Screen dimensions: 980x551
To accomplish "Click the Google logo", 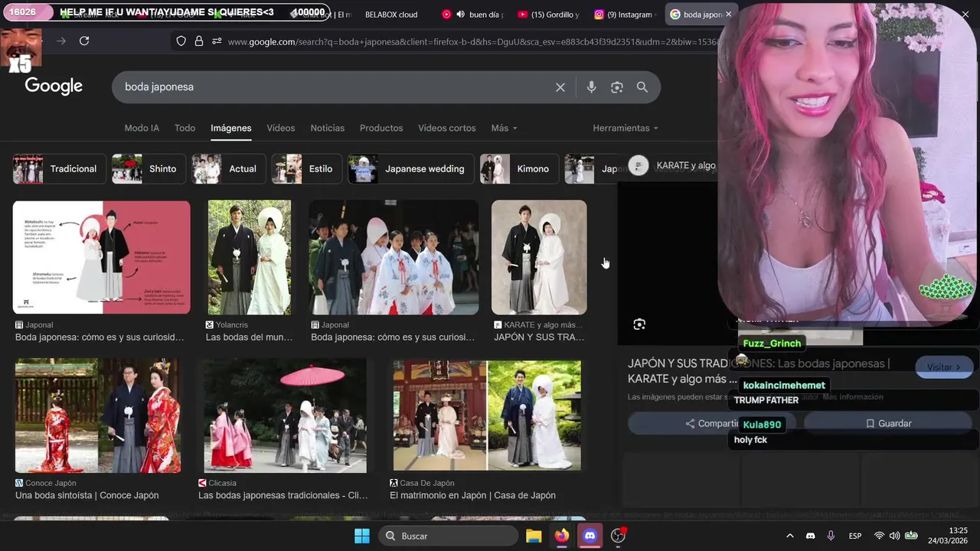I will tap(54, 86).
